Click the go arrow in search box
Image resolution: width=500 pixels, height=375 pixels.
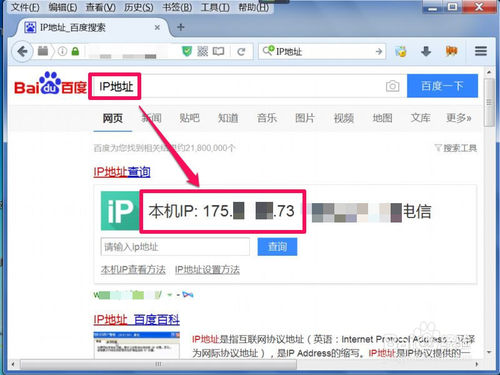point(378,51)
